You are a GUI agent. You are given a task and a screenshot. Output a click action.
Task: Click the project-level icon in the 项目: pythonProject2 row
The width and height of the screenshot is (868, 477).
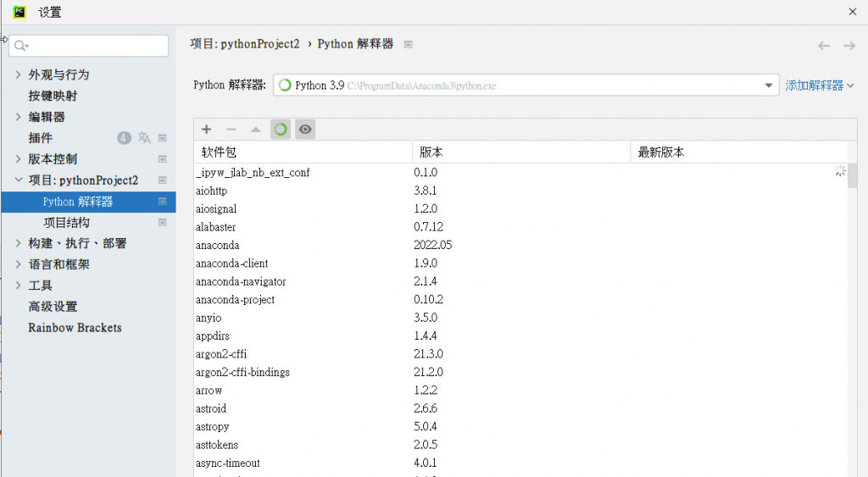pos(163,180)
